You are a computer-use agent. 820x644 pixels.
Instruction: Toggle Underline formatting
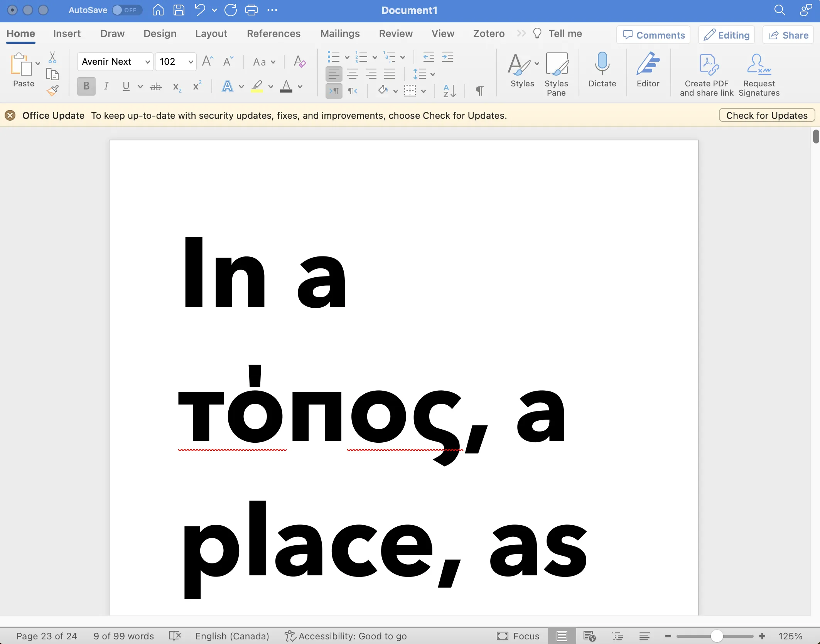coord(126,86)
